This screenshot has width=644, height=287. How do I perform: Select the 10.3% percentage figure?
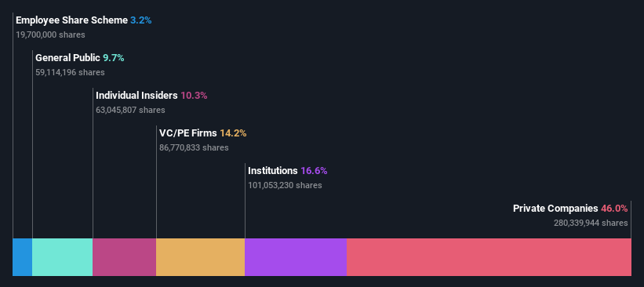coord(194,96)
